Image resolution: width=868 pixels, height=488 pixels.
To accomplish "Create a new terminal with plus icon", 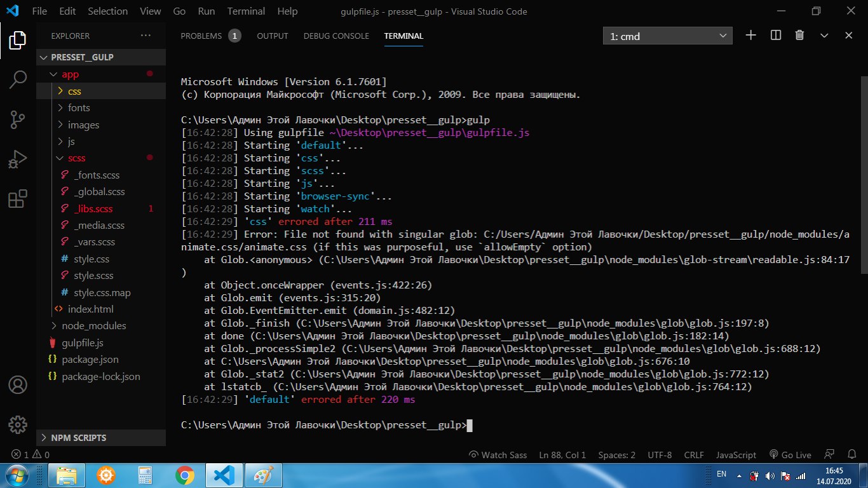I will click(x=750, y=36).
